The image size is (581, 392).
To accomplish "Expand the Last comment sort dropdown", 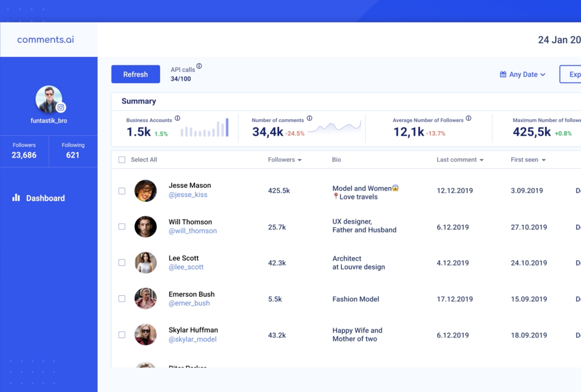I will tap(481, 160).
